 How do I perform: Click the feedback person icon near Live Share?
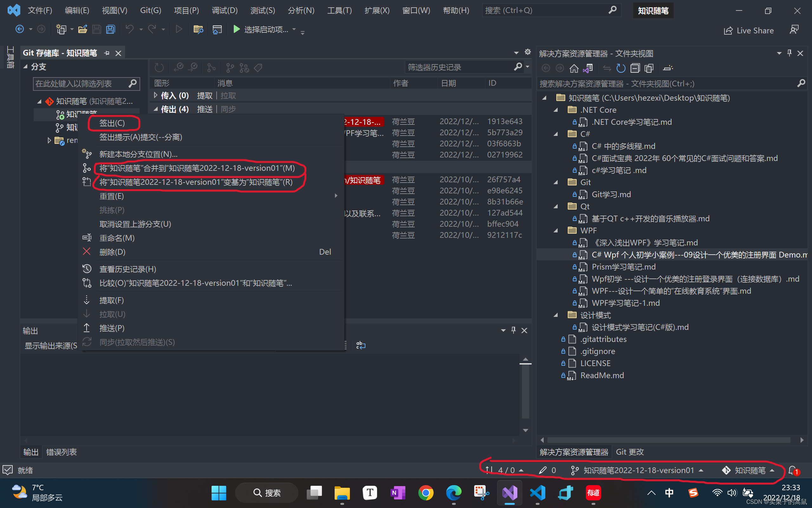tap(794, 30)
